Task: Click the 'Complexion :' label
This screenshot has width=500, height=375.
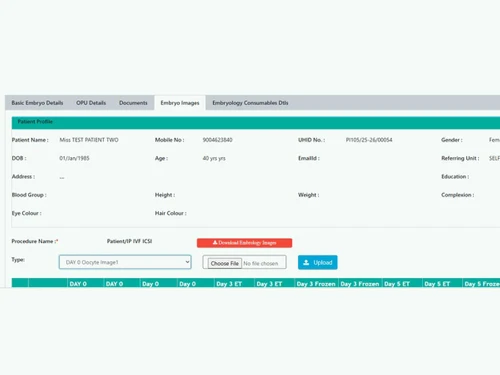Action: 458,195
